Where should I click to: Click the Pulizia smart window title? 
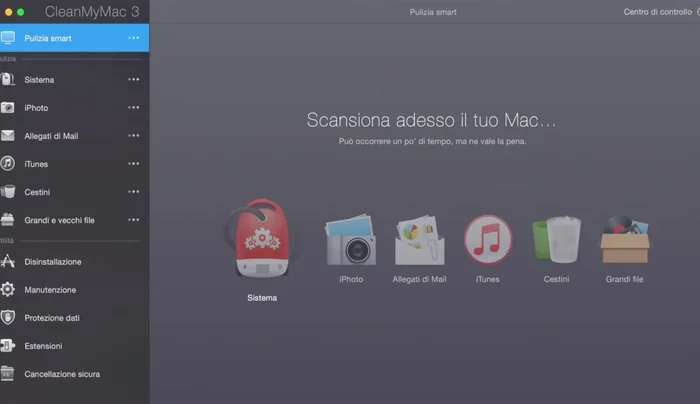coord(433,12)
